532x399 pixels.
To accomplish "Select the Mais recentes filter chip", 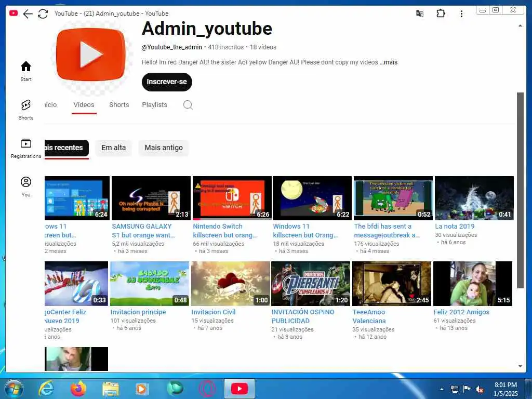I will click(66, 148).
